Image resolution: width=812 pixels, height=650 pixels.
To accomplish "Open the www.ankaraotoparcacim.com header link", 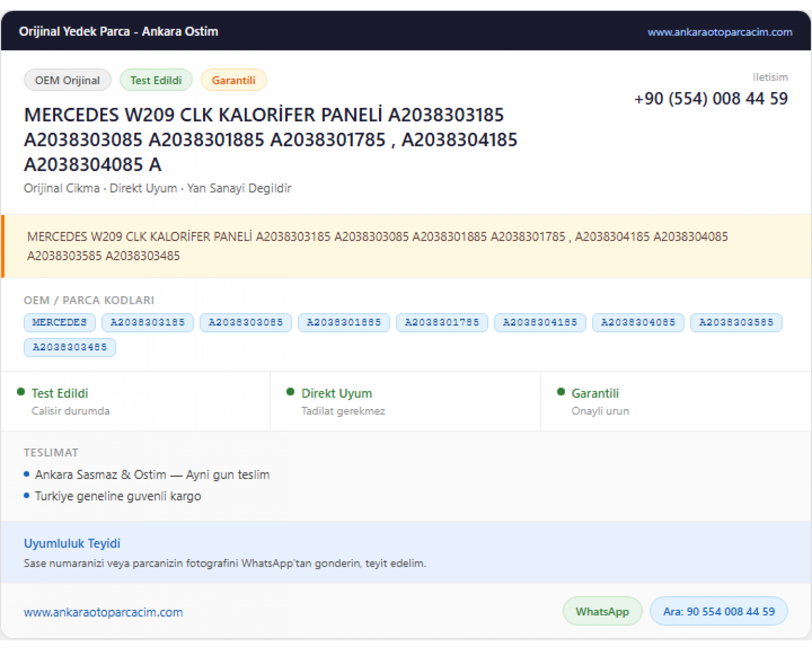I will coord(720,32).
